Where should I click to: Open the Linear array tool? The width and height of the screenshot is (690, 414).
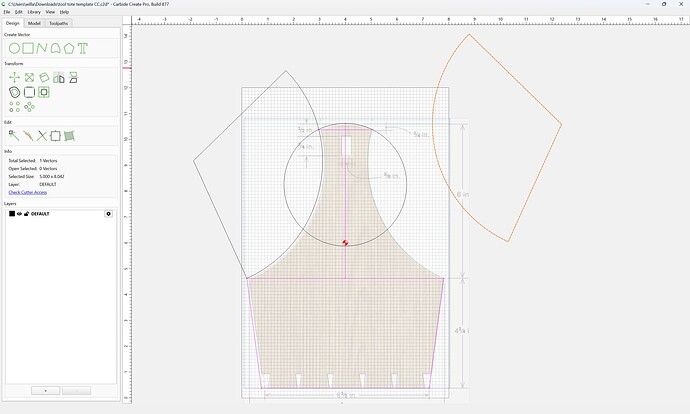(x=15, y=107)
